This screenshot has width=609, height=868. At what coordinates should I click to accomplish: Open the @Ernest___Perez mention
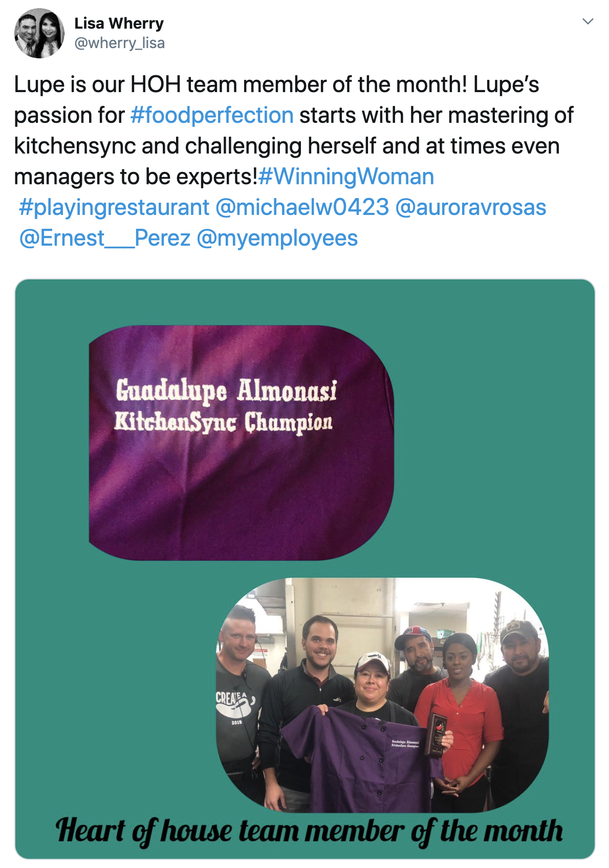click(104, 238)
